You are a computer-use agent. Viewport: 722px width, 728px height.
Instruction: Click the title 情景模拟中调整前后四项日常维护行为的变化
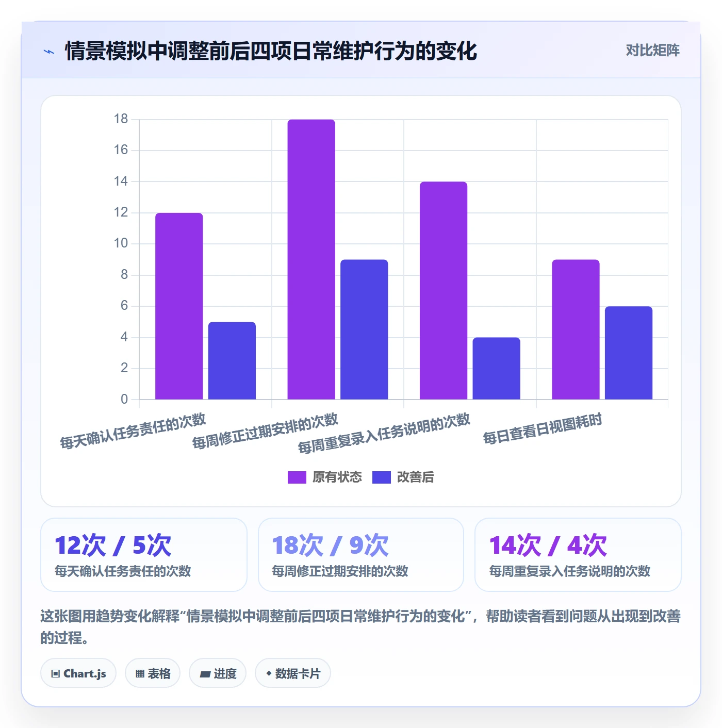click(271, 51)
